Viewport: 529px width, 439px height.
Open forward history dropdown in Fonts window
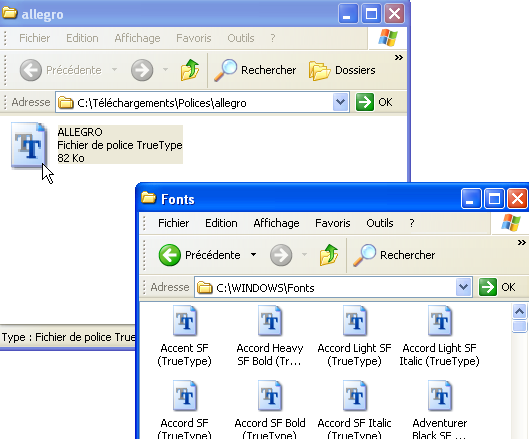pyautogui.click(x=304, y=255)
